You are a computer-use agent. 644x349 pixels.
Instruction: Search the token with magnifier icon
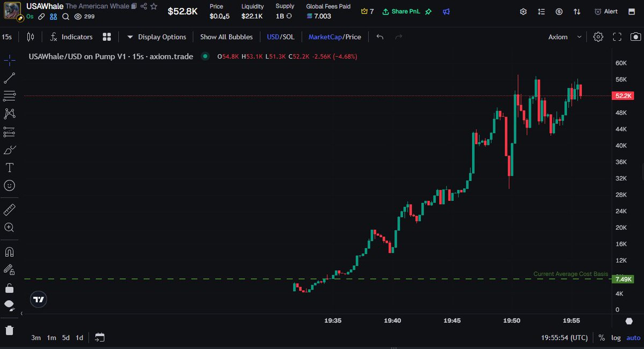tap(65, 17)
